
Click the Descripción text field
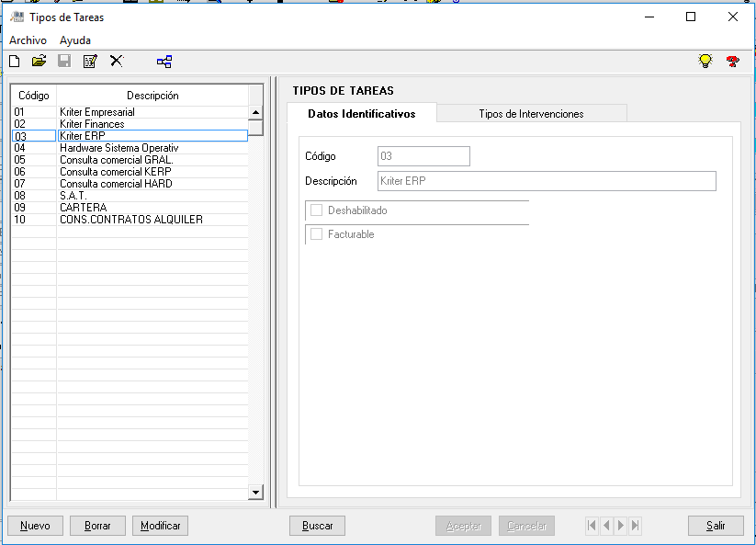(547, 181)
